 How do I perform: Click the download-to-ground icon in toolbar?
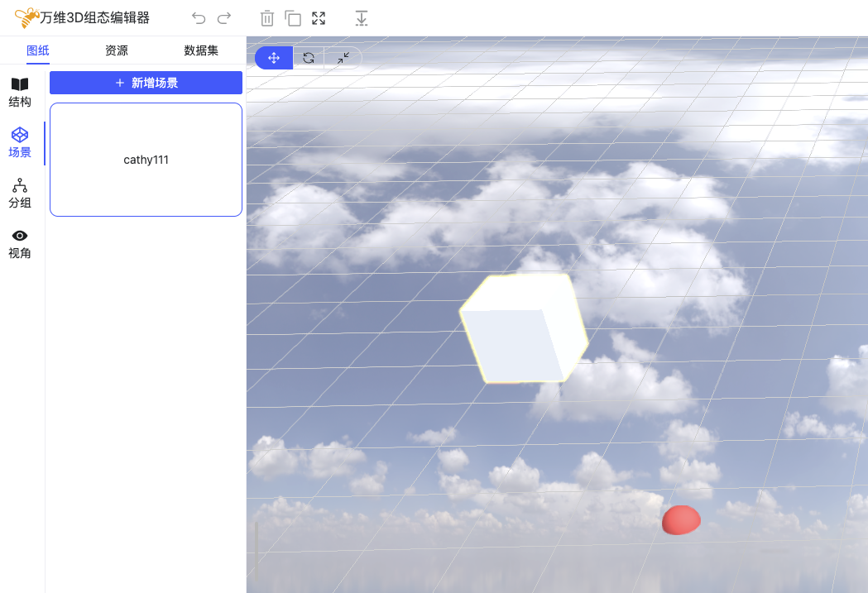(362, 18)
